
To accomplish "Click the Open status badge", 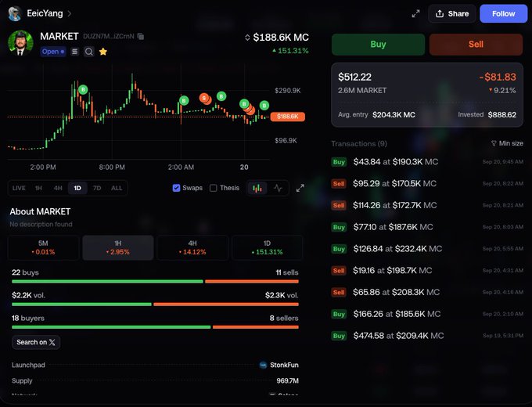I will point(53,52).
